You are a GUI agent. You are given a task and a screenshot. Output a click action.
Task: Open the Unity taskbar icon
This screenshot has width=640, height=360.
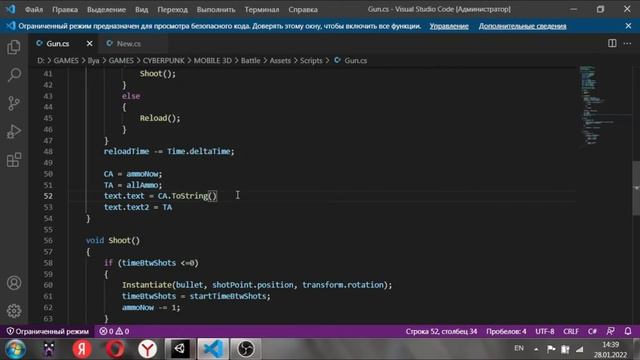pos(180,349)
